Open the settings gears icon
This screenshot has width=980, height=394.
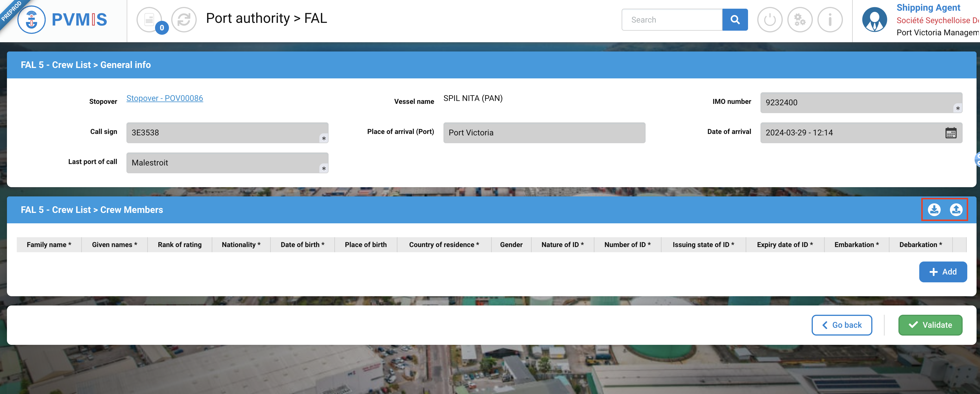point(799,20)
